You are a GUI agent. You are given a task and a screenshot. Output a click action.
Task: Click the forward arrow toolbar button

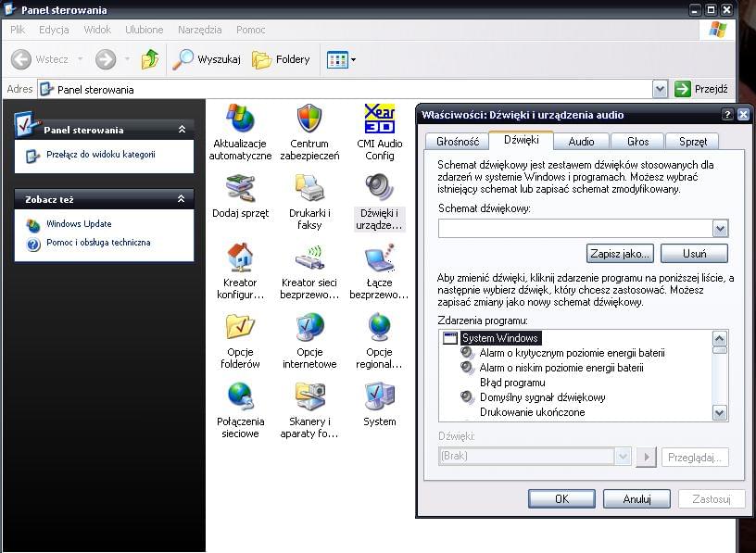[x=106, y=59]
